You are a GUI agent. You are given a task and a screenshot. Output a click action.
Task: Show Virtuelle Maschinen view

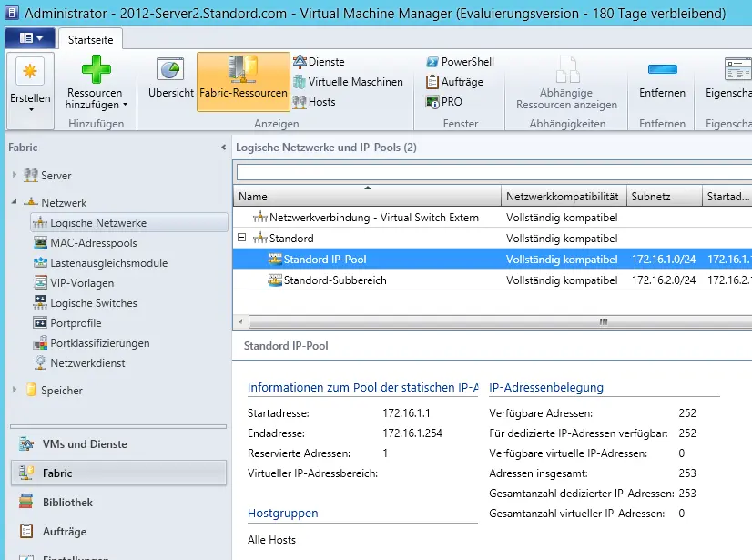pyautogui.click(x=348, y=82)
